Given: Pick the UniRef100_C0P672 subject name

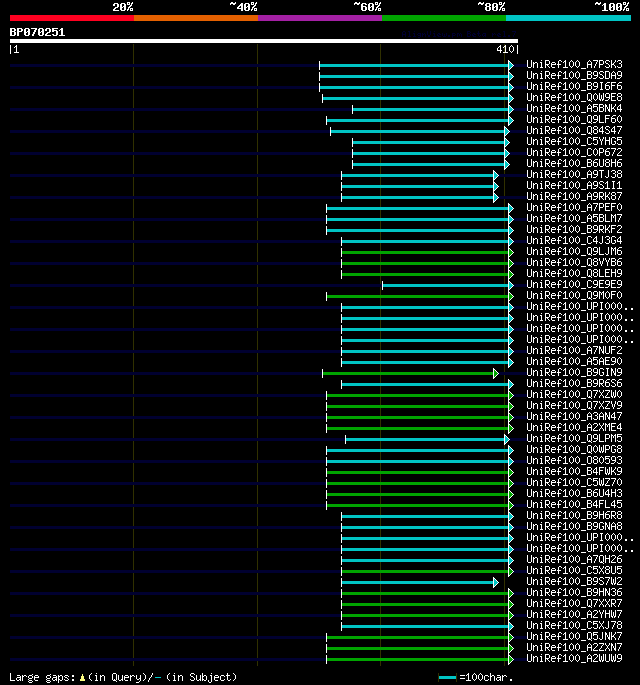Looking at the screenshot, I should (574, 152).
